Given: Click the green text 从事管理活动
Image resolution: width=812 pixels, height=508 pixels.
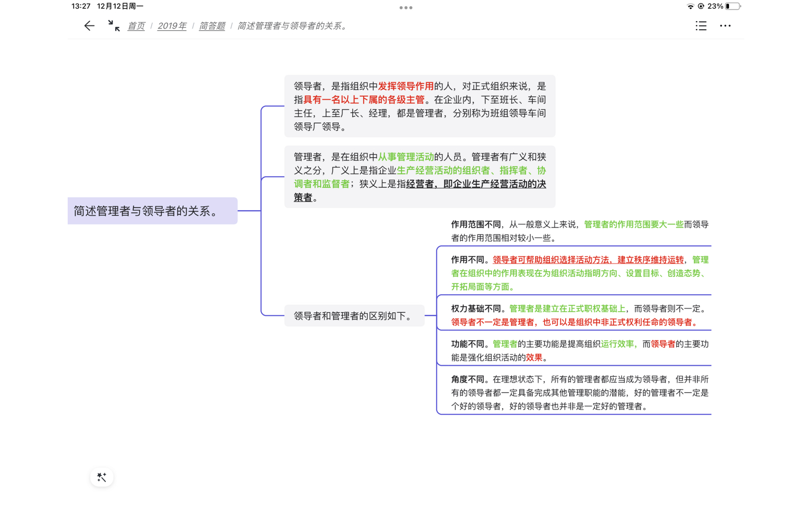Looking at the screenshot, I should tap(405, 157).
